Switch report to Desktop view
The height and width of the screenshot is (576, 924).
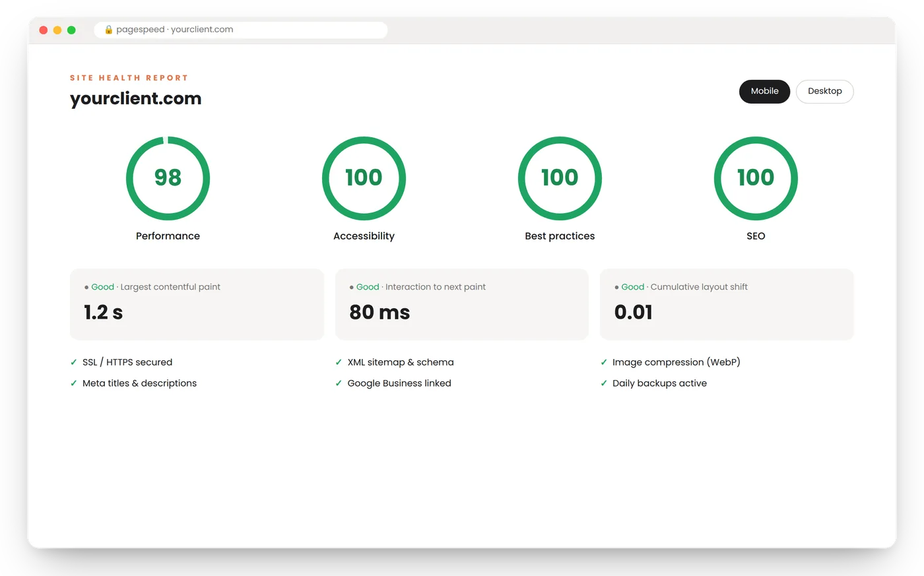pyautogui.click(x=824, y=91)
